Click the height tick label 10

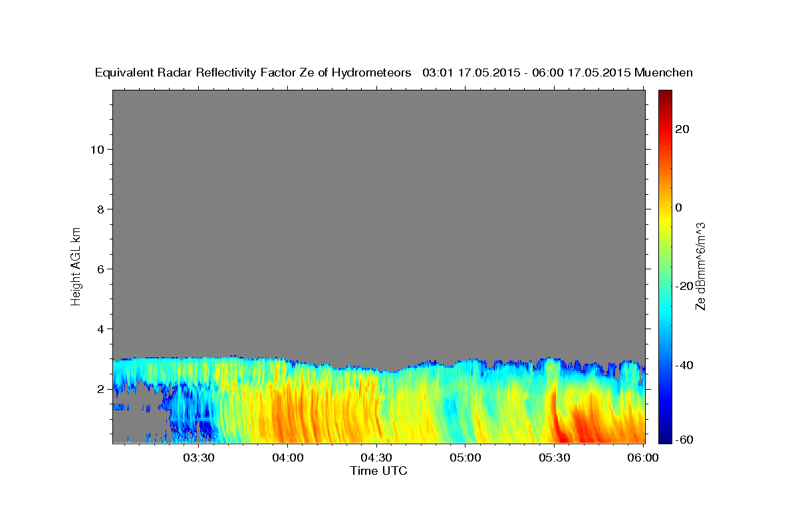97,150
